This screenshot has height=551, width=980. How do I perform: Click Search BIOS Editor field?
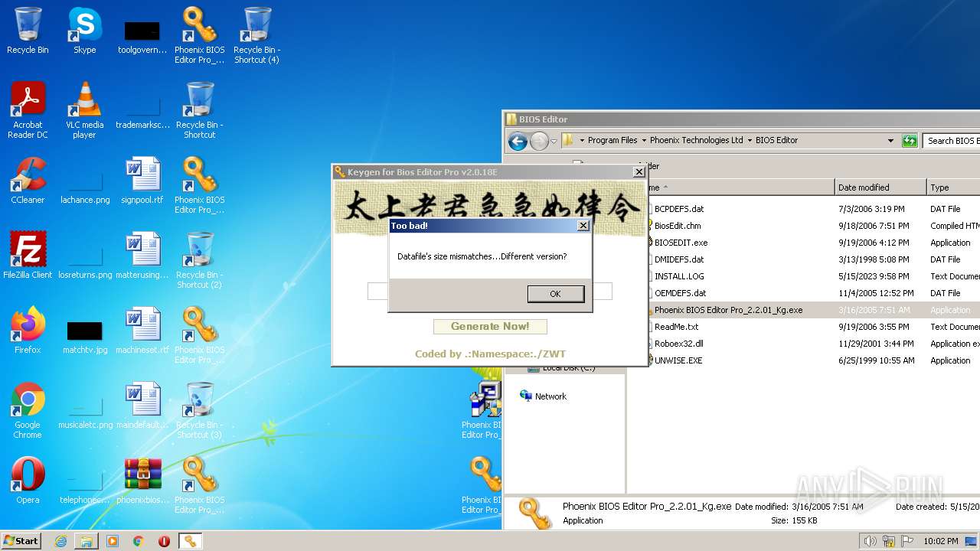952,141
